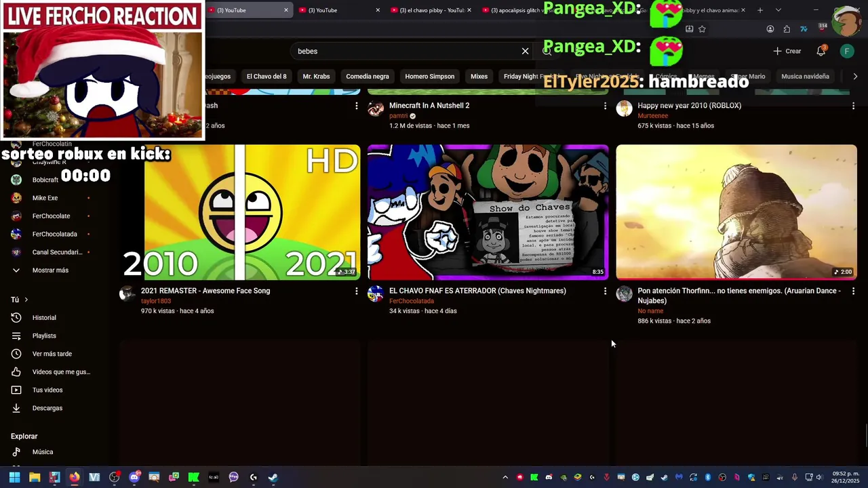Open browser extensions puzzle icon

click(x=787, y=29)
